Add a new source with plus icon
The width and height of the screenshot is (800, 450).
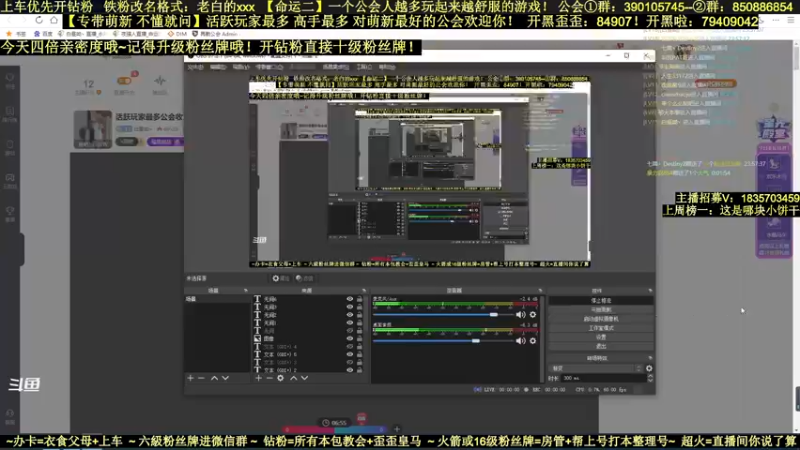[x=259, y=378]
